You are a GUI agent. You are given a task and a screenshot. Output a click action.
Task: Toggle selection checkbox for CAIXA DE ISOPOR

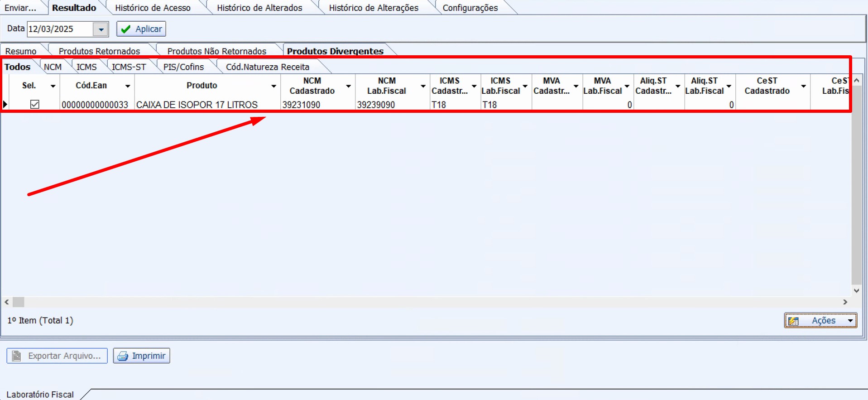(35, 105)
